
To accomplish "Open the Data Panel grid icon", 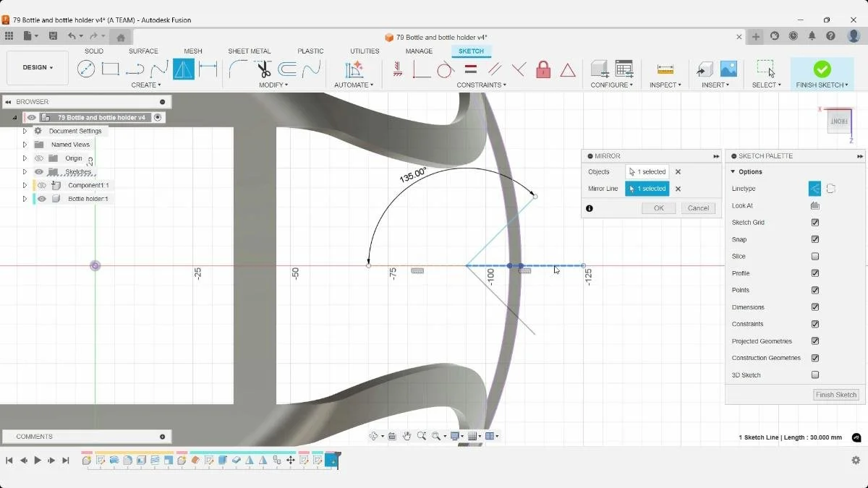I will (9, 36).
